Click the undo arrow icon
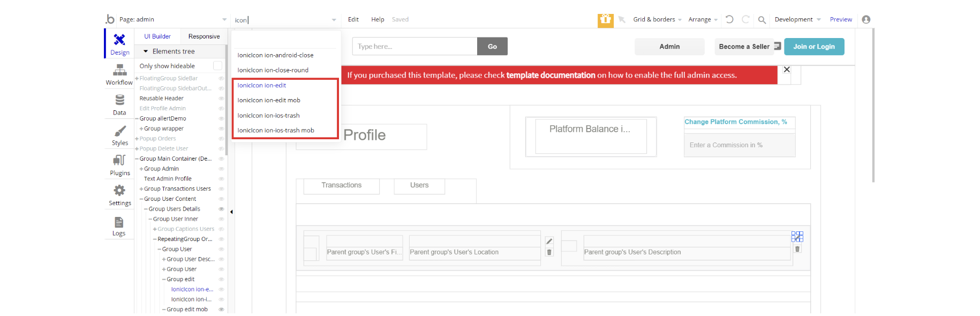Screen dimensions: 980x316 click(729, 19)
